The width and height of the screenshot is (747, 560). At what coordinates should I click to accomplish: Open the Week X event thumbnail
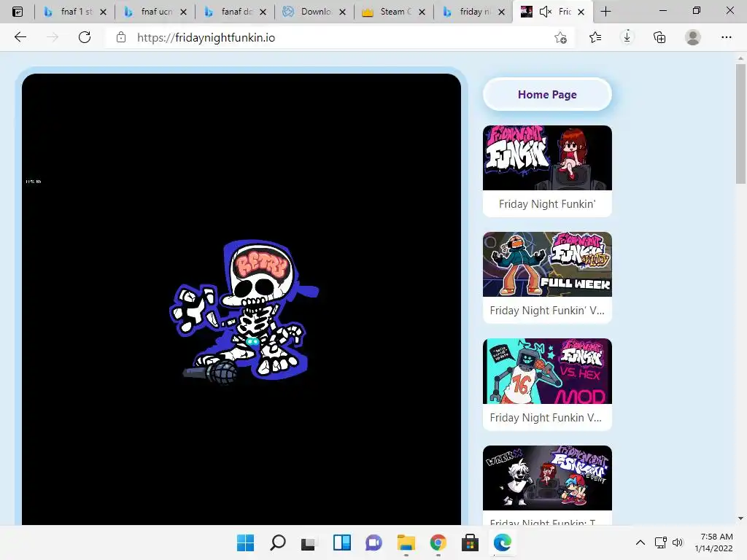[547, 478]
